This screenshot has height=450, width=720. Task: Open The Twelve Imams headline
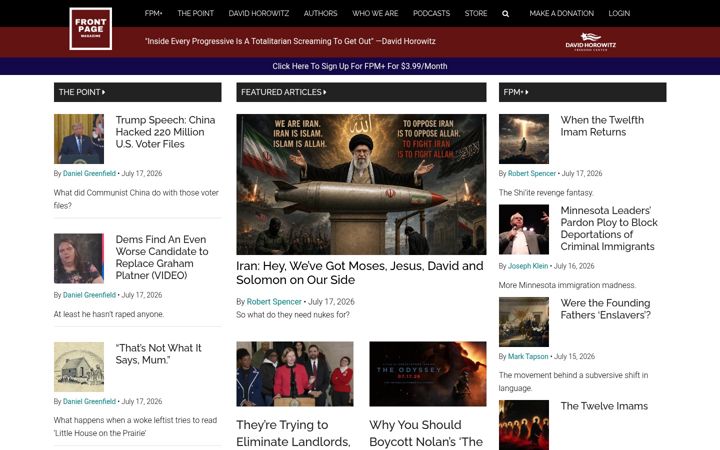[604, 406]
